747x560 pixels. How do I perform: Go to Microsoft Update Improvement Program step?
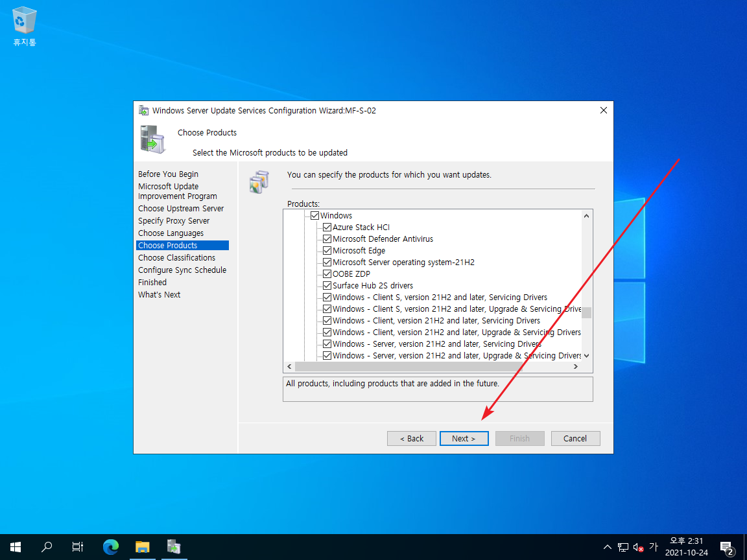point(177,191)
